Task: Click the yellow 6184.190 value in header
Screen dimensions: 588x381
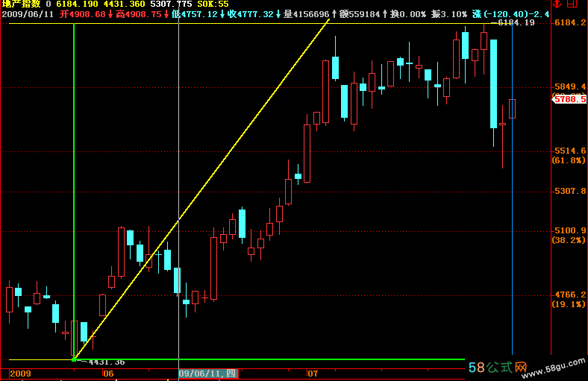Action: coord(77,4)
